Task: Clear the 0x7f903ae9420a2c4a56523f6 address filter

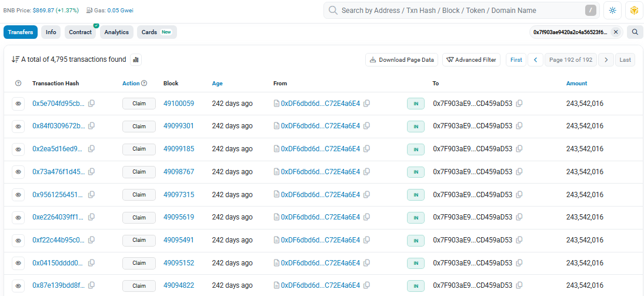Action: click(x=615, y=32)
